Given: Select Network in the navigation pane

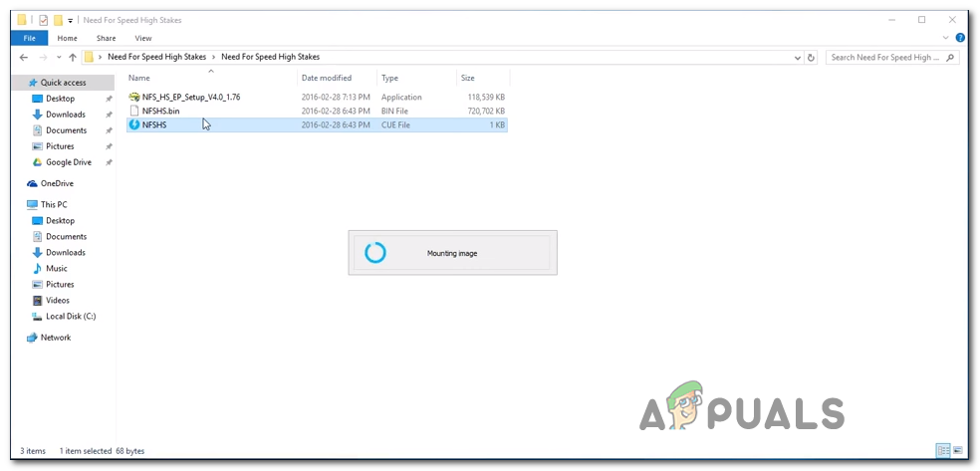Looking at the screenshot, I should [x=56, y=338].
